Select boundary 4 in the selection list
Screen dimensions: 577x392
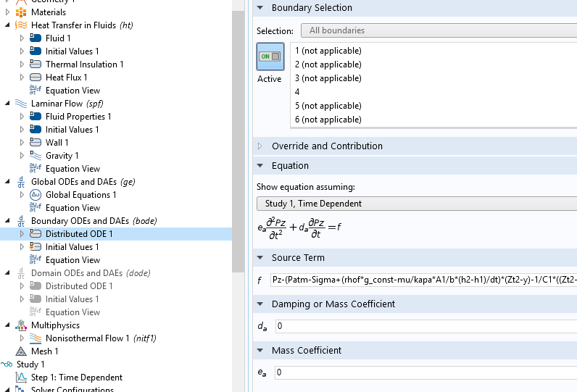click(x=297, y=92)
